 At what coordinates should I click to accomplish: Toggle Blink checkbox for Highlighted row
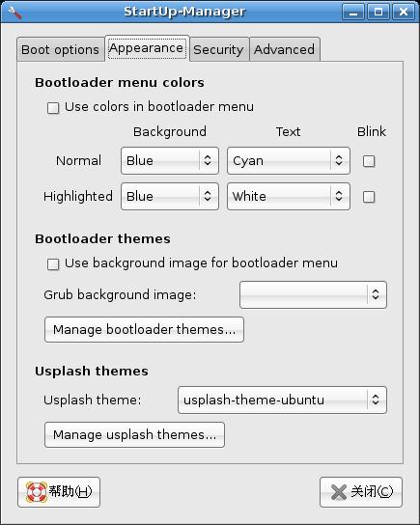tap(369, 197)
